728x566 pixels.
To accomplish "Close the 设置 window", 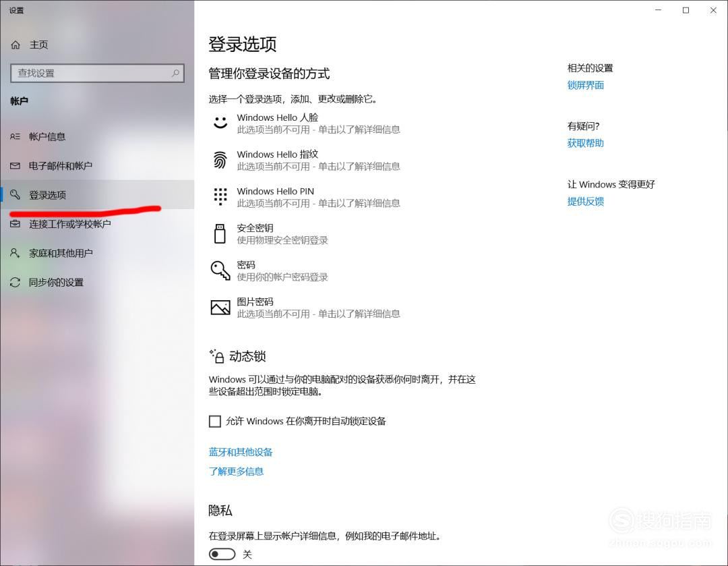I will (x=713, y=10).
